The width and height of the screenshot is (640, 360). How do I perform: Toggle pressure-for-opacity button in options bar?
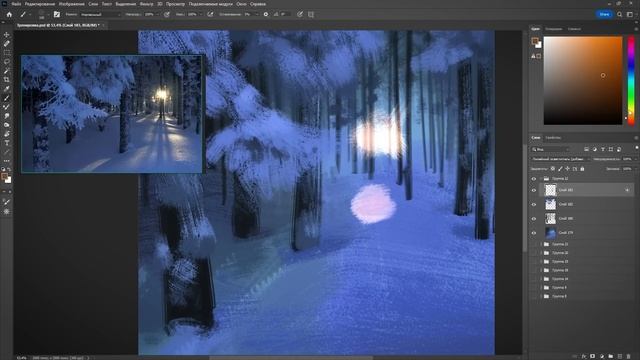pos(167,14)
